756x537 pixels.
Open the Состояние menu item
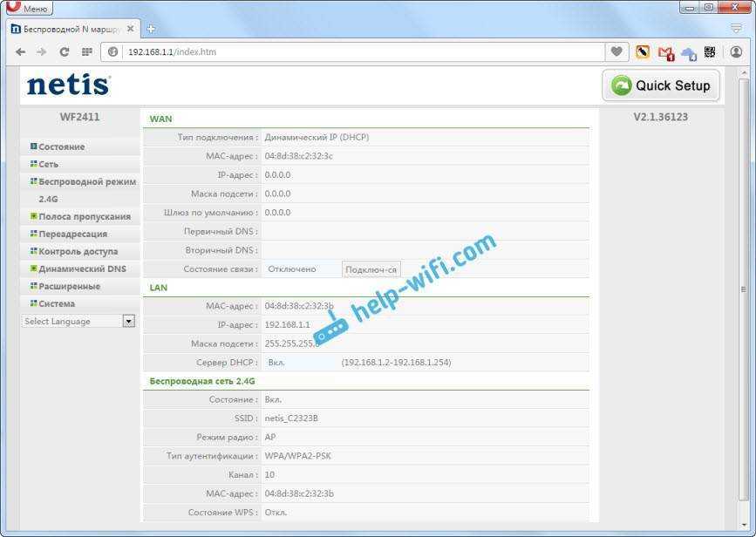[61, 146]
